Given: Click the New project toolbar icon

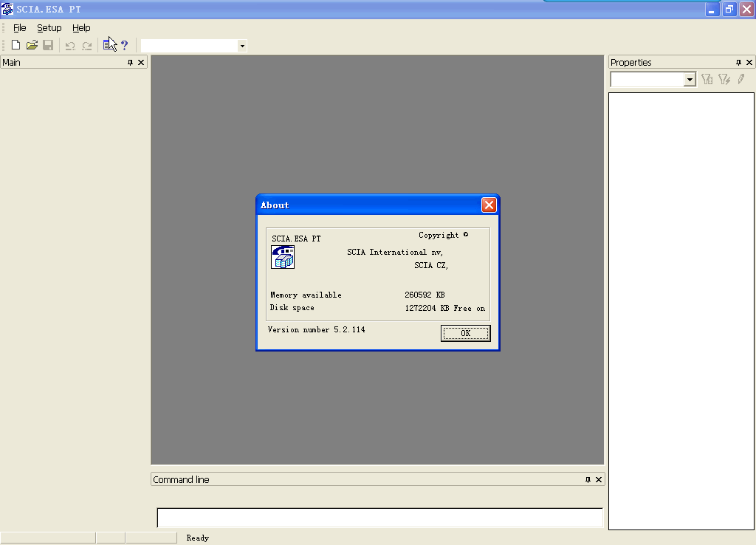Looking at the screenshot, I should (16, 45).
